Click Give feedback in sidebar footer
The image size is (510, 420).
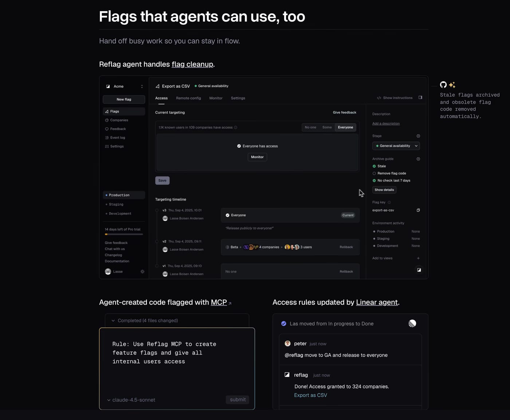click(116, 243)
